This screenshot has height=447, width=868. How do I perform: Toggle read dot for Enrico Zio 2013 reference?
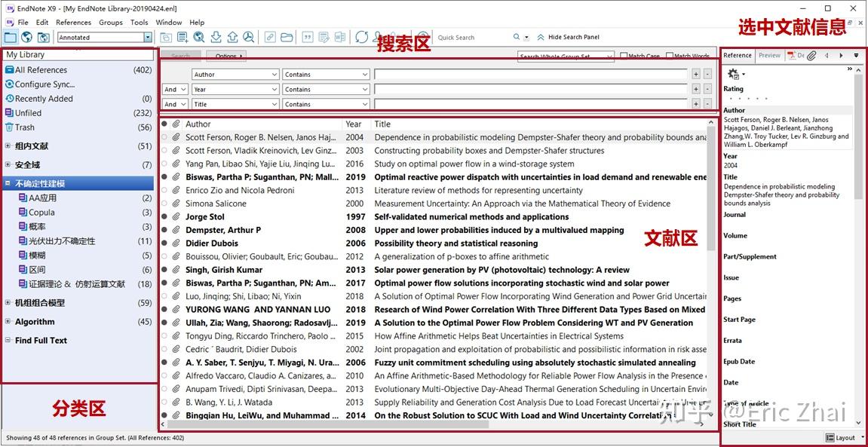tap(164, 190)
